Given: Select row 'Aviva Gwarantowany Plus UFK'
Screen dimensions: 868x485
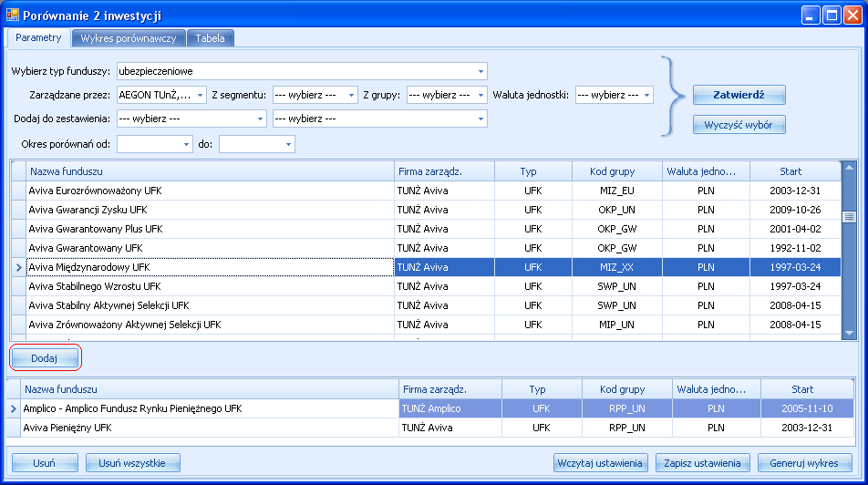Looking at the screenshot, I should click(425, 229).
